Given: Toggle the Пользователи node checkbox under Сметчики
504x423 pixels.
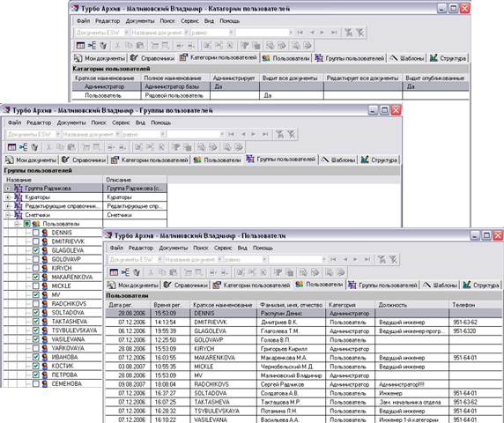Looking at the screenshot, I should [x=27, y=224].
